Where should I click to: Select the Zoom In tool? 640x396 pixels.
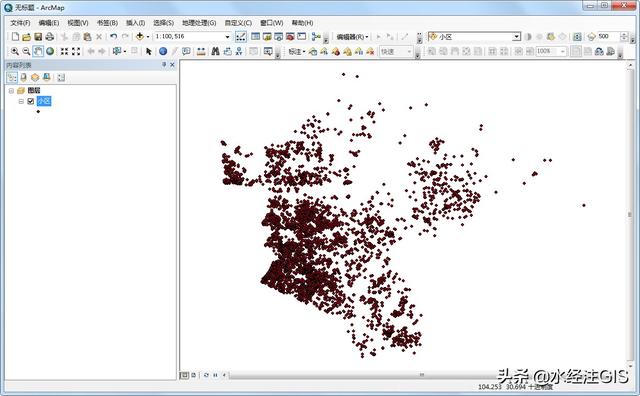pos(15,51)
